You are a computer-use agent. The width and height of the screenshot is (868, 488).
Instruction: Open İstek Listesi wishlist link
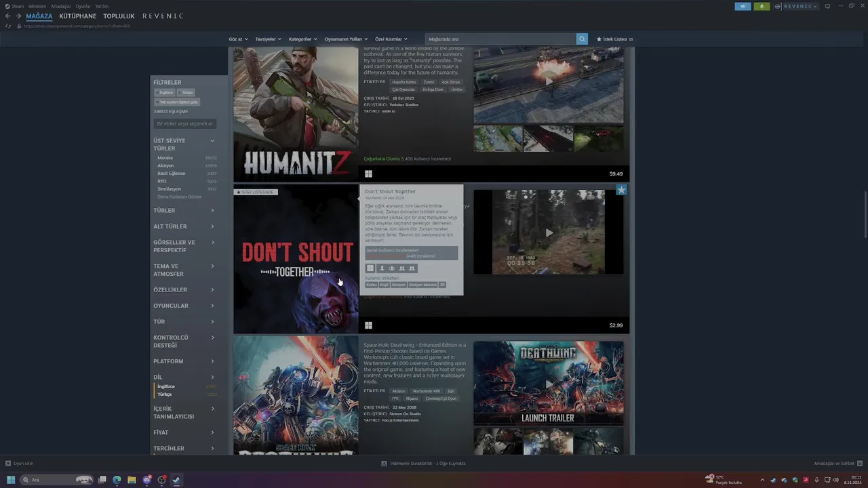[x=614, y=39]
